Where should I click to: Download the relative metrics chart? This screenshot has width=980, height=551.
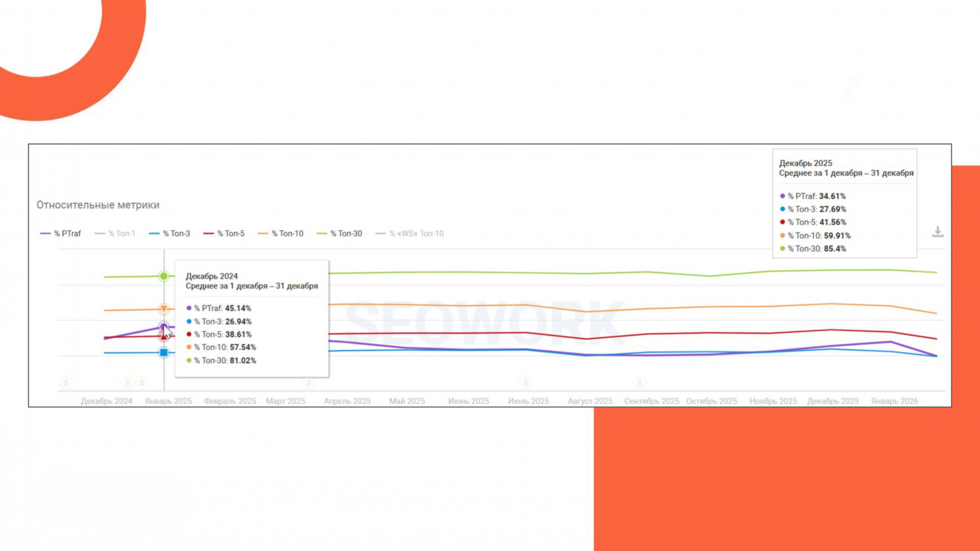[x=938, y=232]
